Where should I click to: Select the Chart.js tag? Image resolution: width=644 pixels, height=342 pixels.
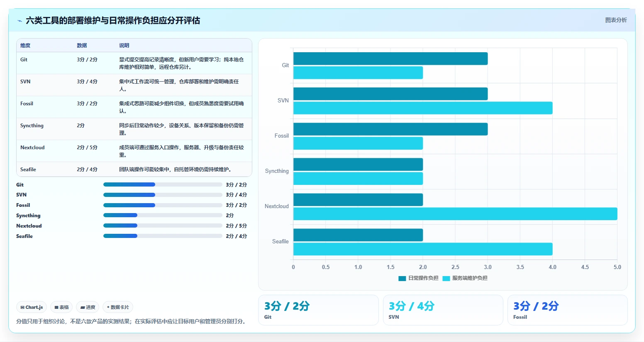pos(32,307)
